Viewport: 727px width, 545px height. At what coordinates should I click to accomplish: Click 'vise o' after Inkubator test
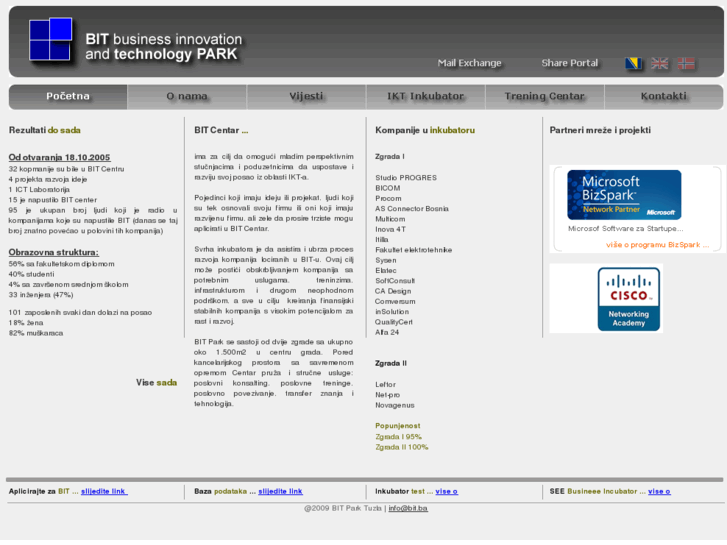tap(446, 491)
